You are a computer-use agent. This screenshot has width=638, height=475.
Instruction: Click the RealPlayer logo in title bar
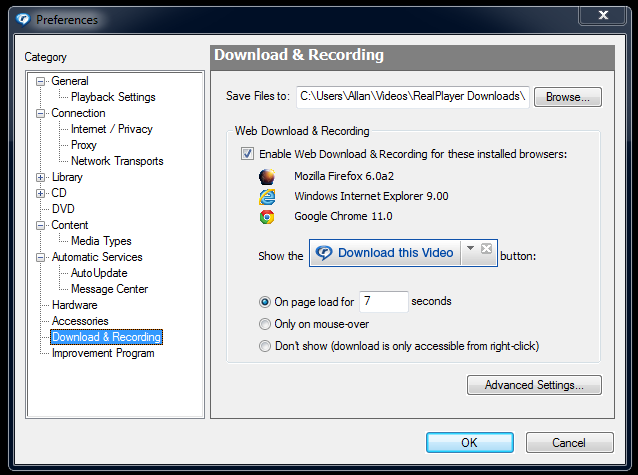point(23,19)
